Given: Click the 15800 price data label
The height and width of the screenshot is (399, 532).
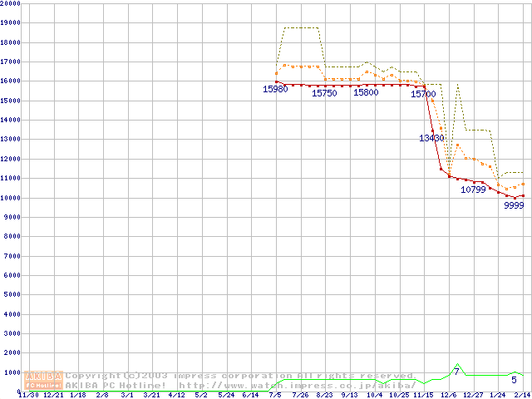Looking at the screenshot, I should (x=366, y=92).
